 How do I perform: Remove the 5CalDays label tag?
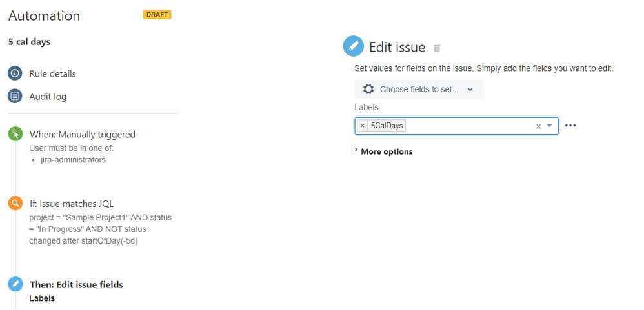pyautogui.click(x=362, y=126)
